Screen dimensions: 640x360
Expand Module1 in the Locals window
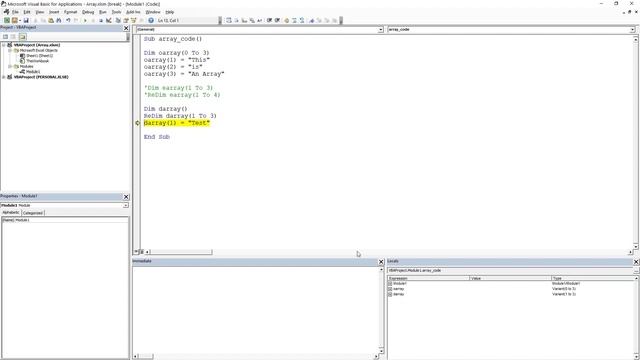point(390,283)
